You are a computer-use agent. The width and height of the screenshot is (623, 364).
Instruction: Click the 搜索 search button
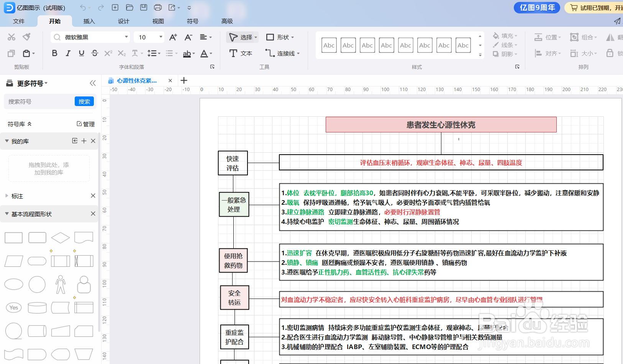click(x=84, y=101)
